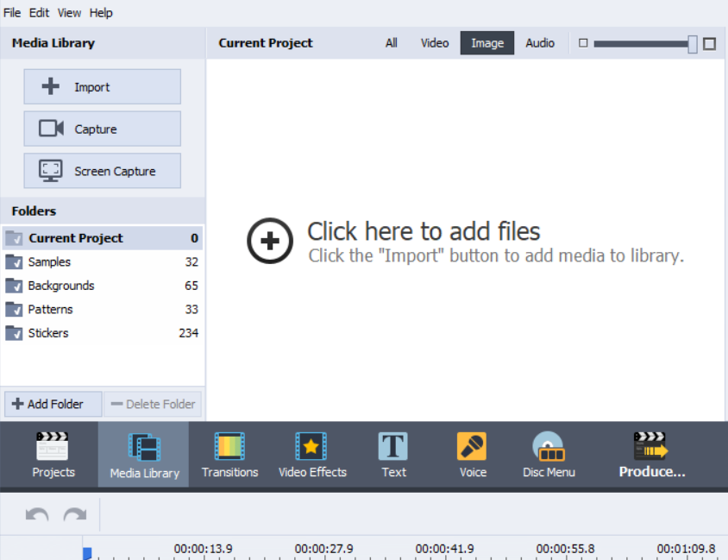Image resolution: width=728 pixels, height=560 pixels.
Task: Open the Edit menu
Action: coord(39,13)
